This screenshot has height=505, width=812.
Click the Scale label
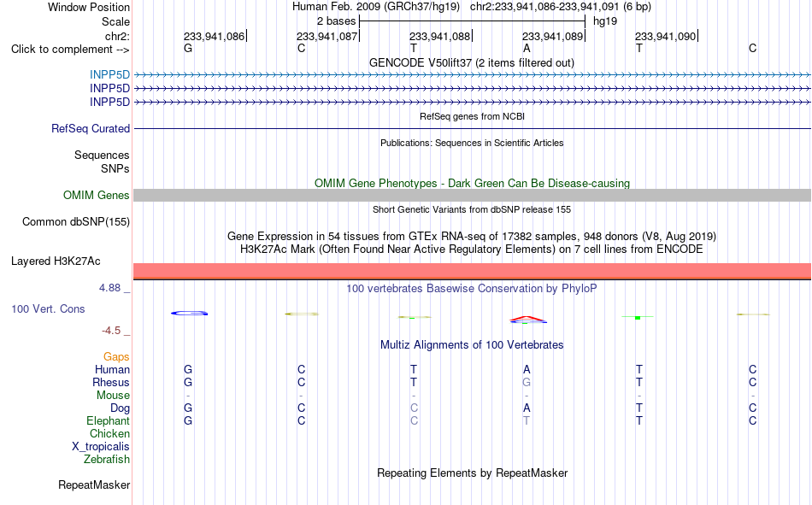pos(115,21)
